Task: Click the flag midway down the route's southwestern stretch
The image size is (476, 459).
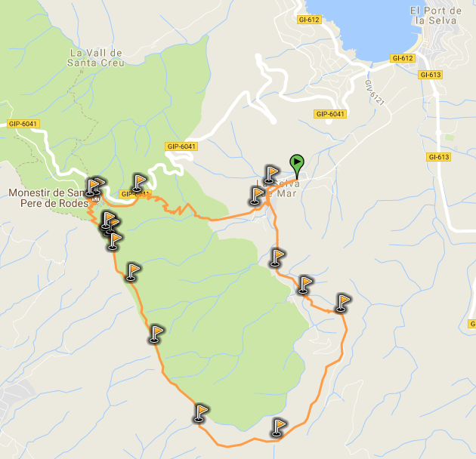Action: 156,334
